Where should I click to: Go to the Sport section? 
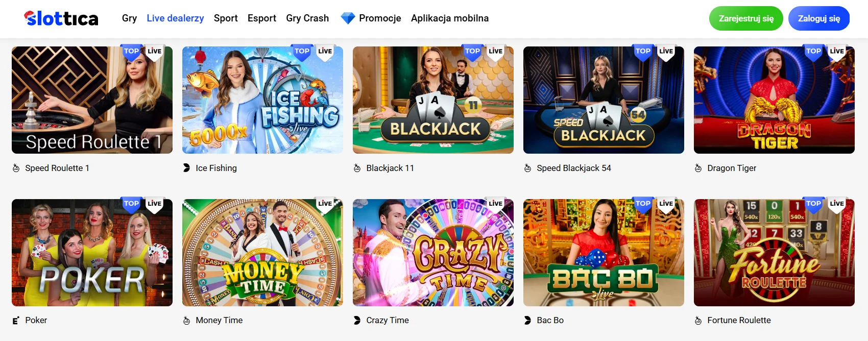click(x=226, y=18)
